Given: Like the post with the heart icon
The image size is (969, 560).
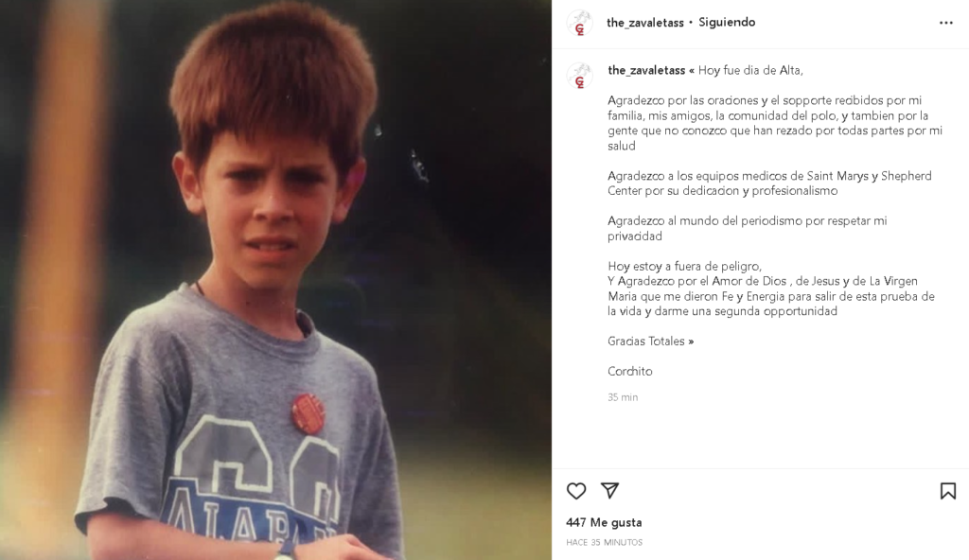Looking at the screenshot, I should (x=576, y=491).
